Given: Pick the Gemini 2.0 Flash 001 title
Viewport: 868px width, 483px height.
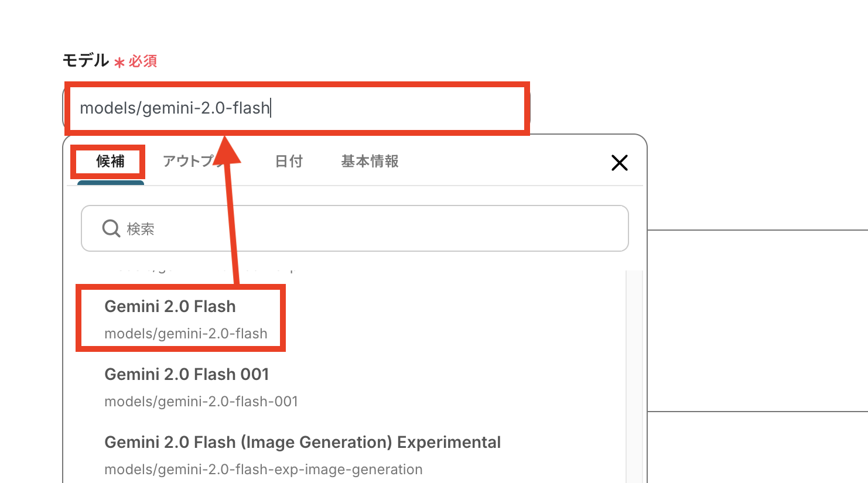Looking at the screenshot, I should (186, 374).
